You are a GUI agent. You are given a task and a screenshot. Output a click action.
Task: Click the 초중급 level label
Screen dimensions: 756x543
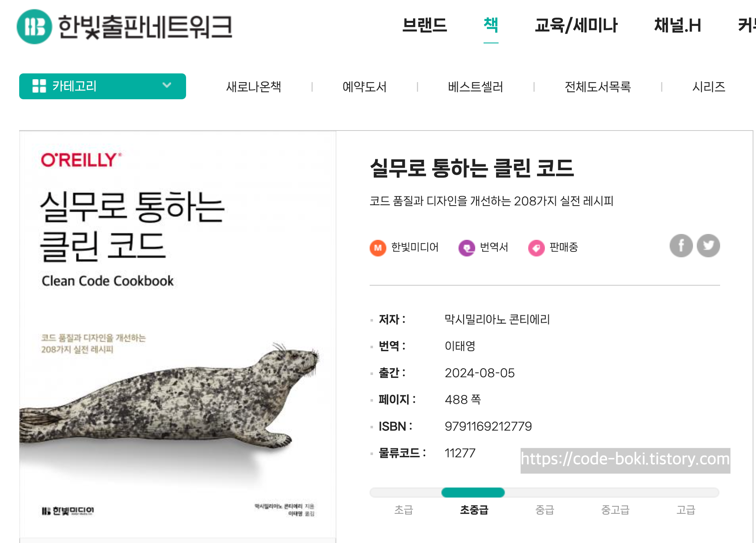click(474, 510)
